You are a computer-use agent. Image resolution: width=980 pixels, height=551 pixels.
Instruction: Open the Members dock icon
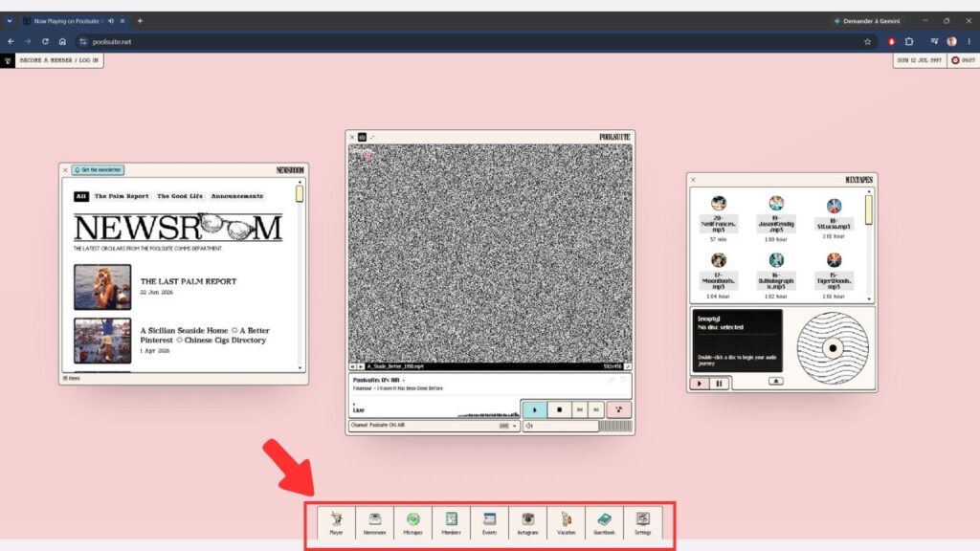(x=452, y=522)
